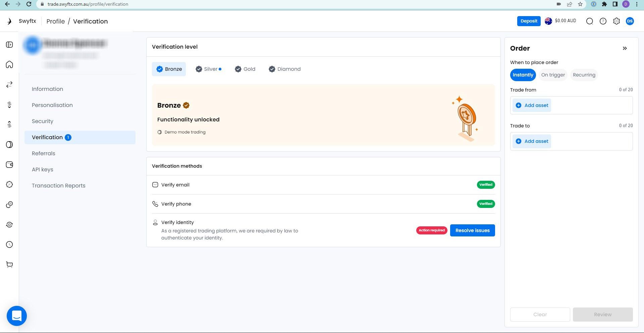Open the settings gear icon

(616, 21)
